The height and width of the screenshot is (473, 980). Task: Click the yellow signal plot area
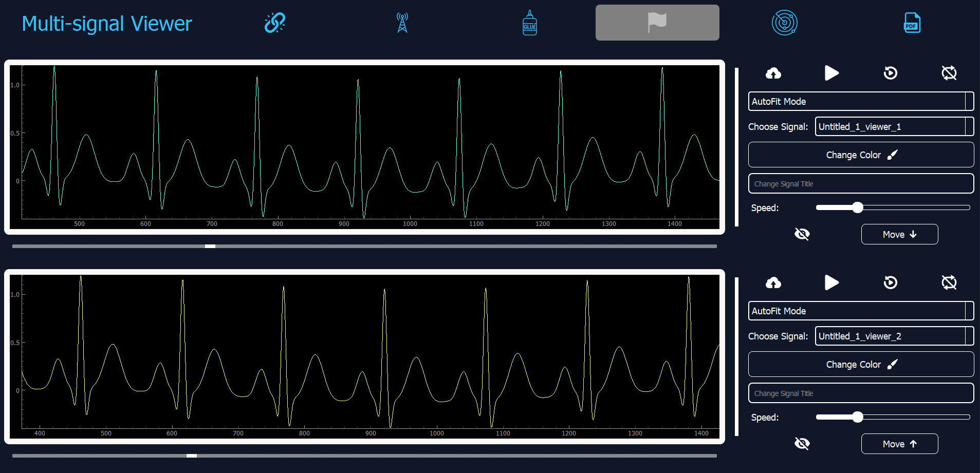364,356
